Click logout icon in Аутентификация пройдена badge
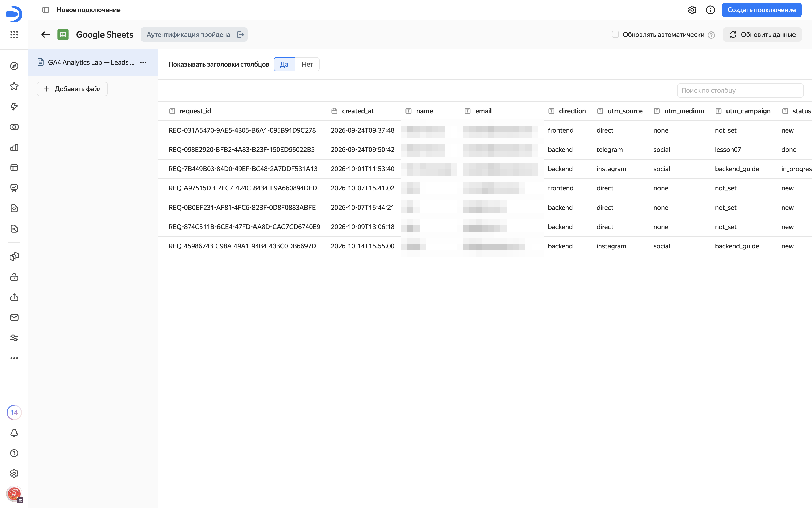This screenshot has width=812, height=508. point(240,35)
